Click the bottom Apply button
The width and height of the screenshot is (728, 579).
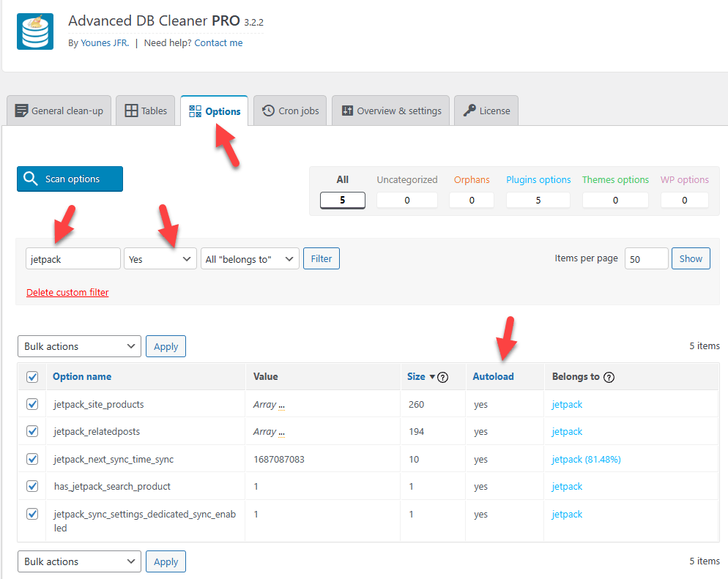[166, 561]
